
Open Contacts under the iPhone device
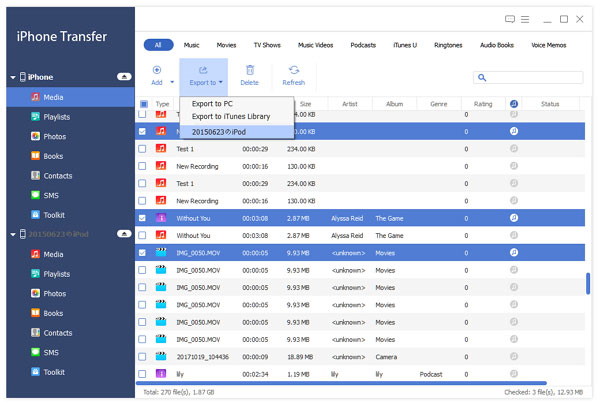[57, 175]
